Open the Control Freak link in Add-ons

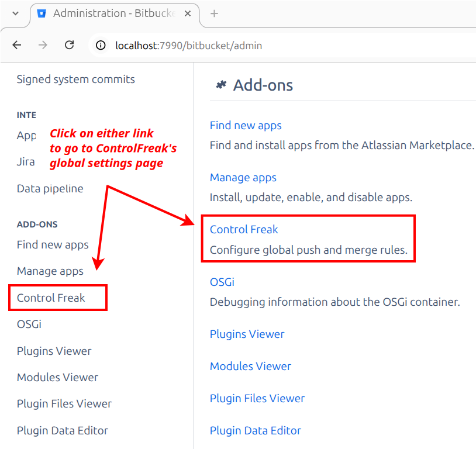pos(244,229)
